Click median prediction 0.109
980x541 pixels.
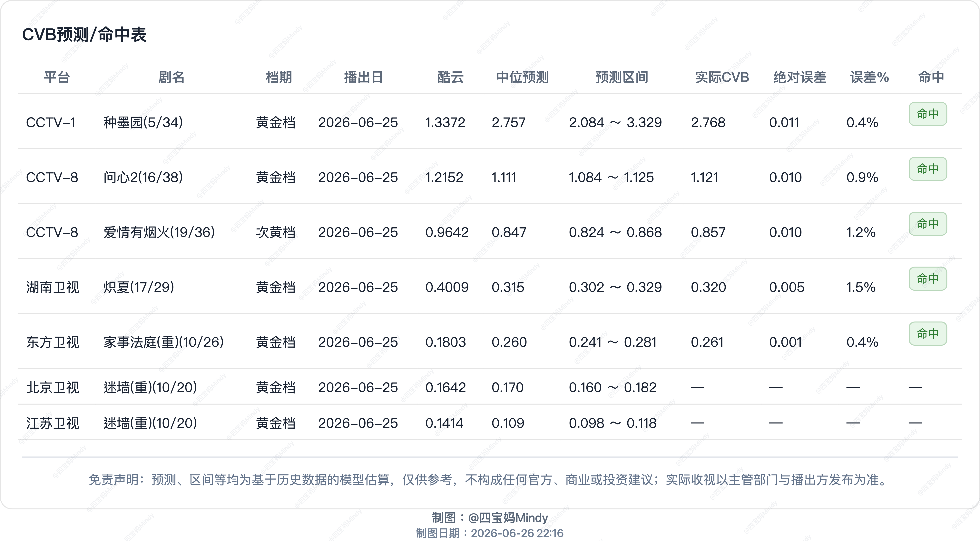(x=508, y=423)
